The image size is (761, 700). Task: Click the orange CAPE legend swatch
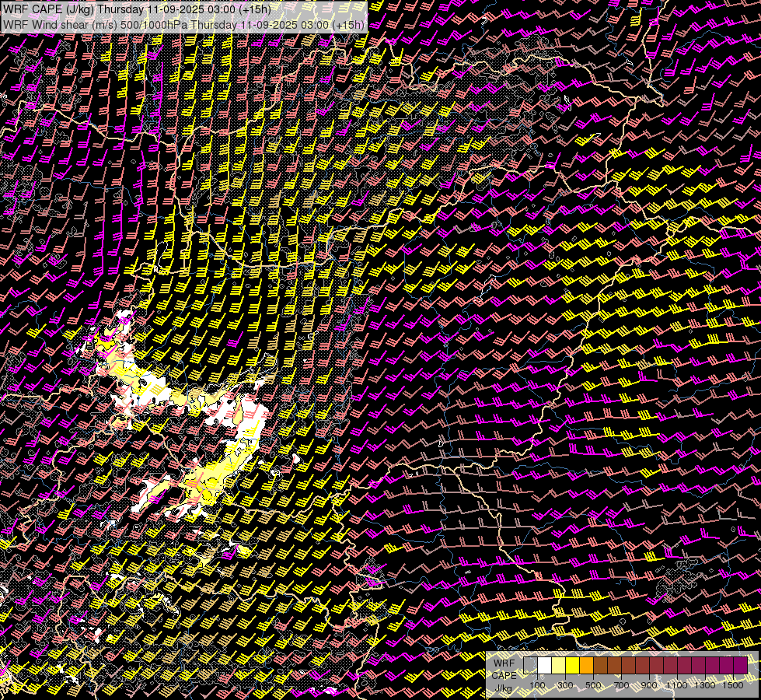[x=586, y=666]
